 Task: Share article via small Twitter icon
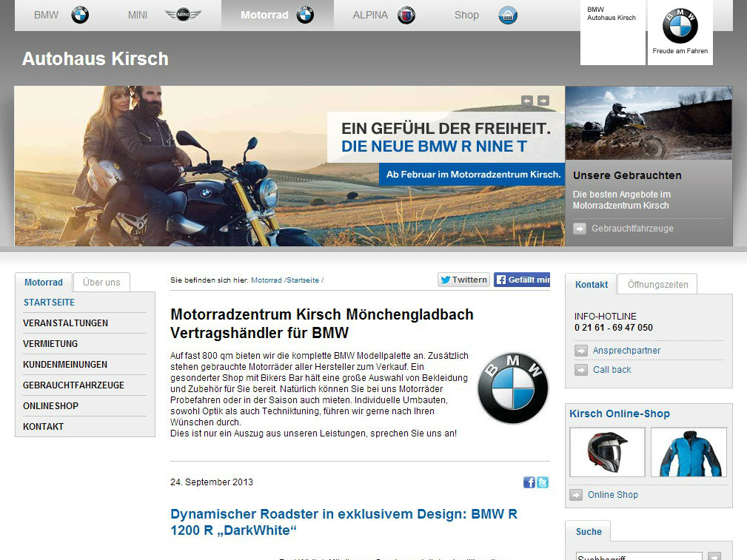543,482
